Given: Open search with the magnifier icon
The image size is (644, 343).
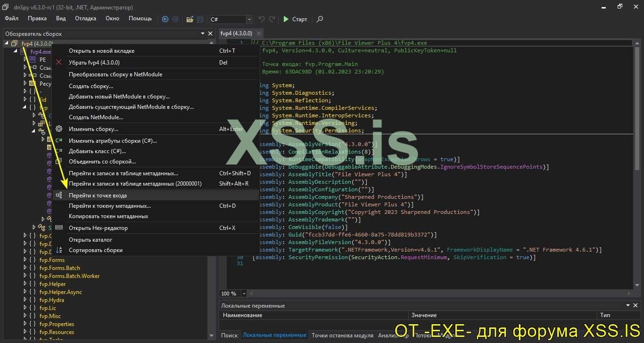Looking at the screenshot, I should click(320, 19).
